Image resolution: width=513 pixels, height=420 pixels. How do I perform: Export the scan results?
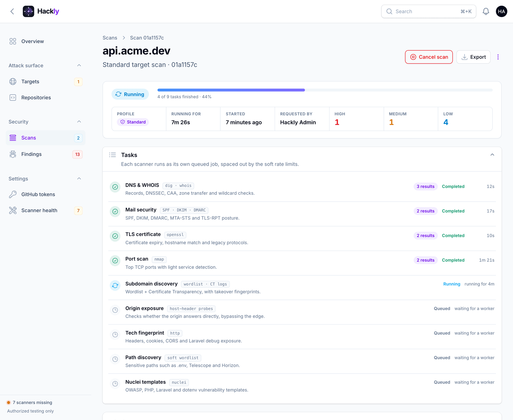[473, 57]
